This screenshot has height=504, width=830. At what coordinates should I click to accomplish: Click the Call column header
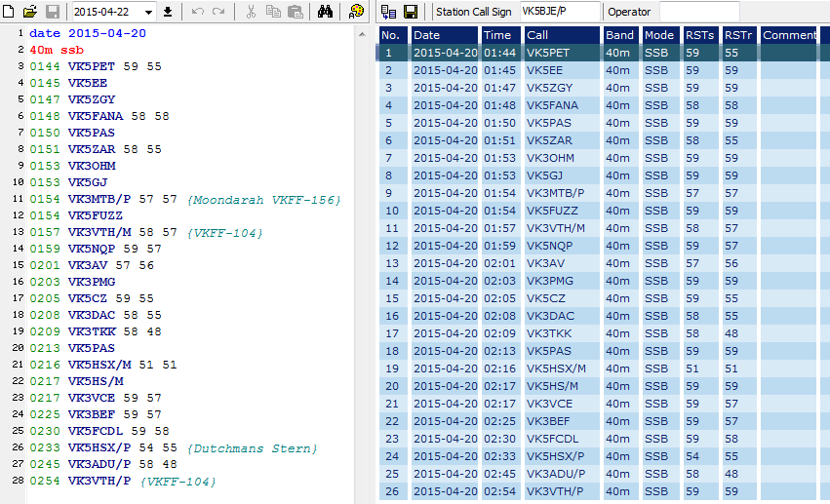(561, 35)
